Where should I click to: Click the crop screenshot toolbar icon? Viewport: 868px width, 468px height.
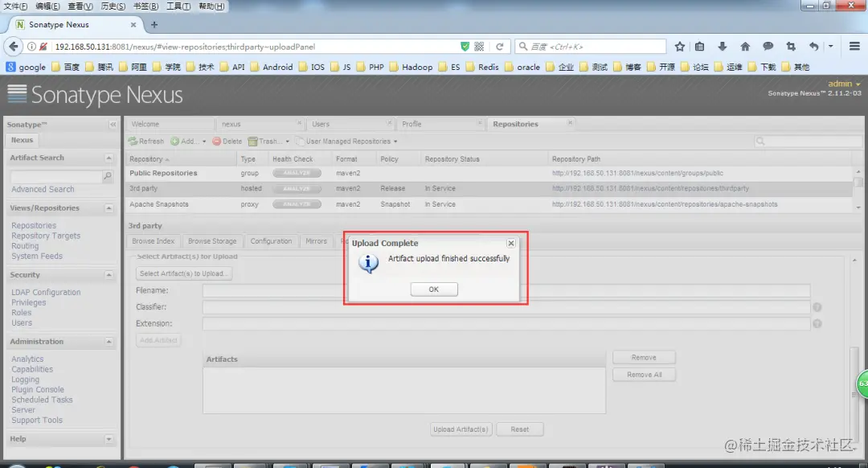tap(791, 47)
